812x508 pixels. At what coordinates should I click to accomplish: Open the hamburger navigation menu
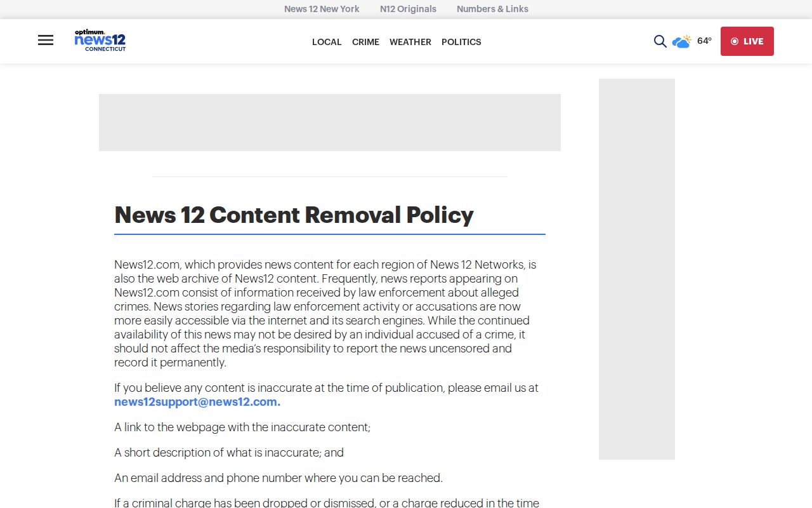click(x=46, y=40)
